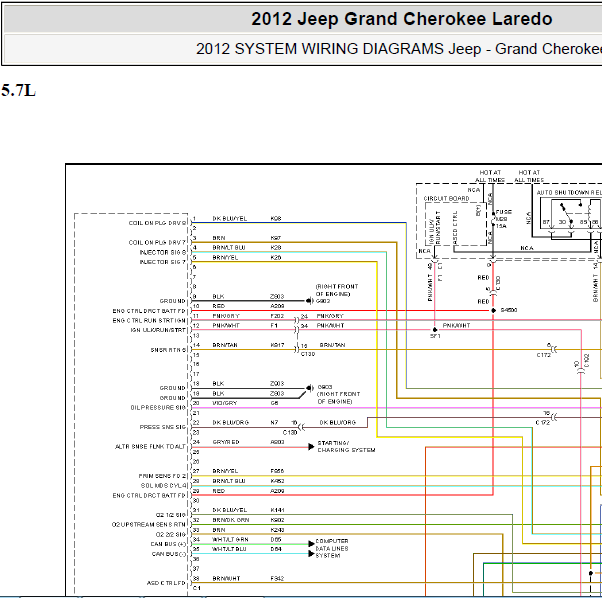Click the 'STARTING/ CHARGING SYSTEM' reference

point(346,446)
